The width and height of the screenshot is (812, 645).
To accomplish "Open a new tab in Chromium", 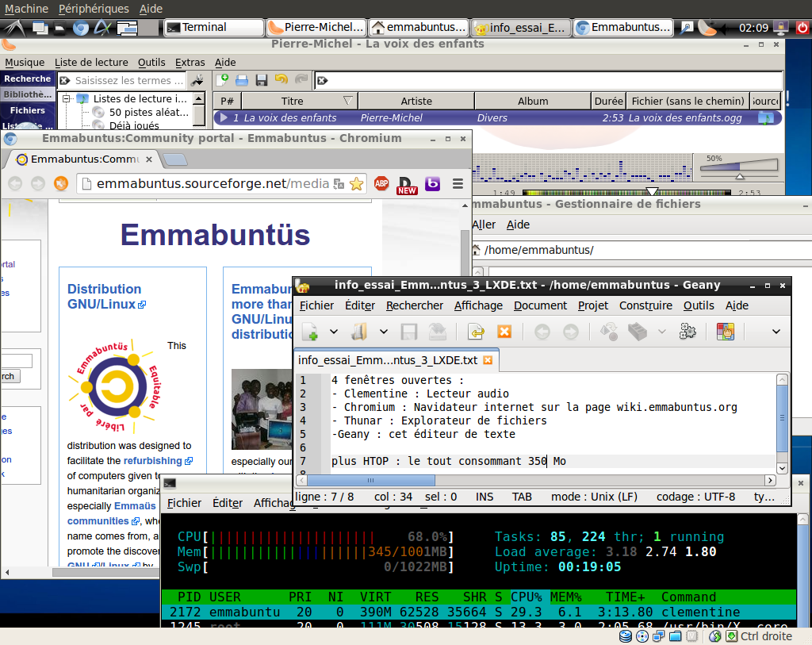I will pyautogui.click(x=175, y=159).
